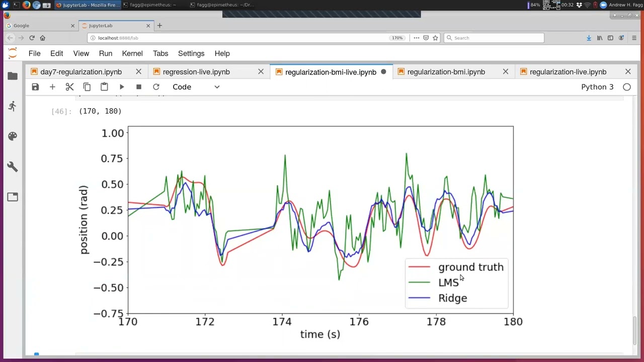Run the selected cell with the play icon
644x362 pixels.
(x=122, y=87)
